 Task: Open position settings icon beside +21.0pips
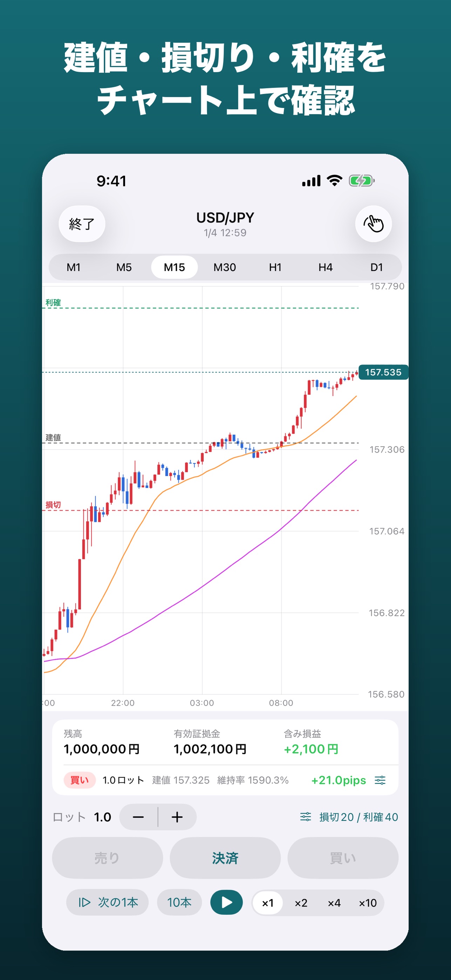tap(380, 780)
